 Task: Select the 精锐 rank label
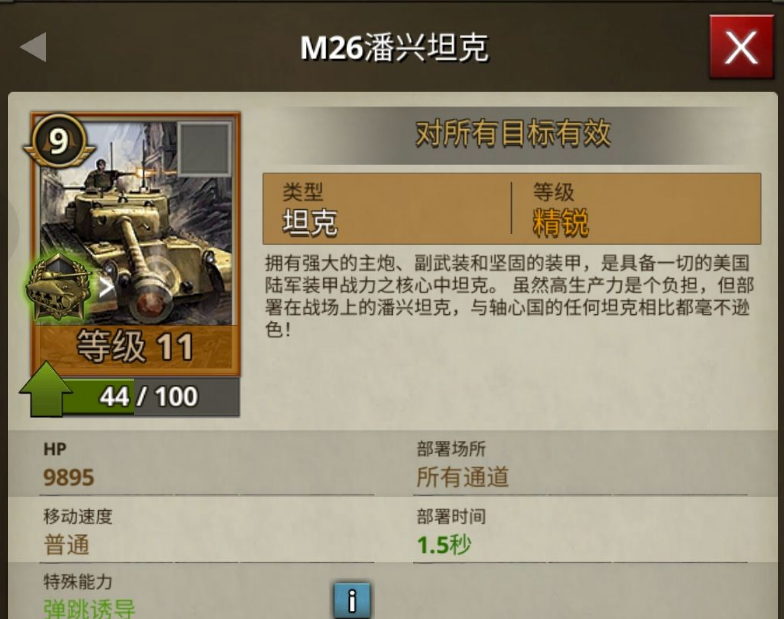[x=560, y=222]
